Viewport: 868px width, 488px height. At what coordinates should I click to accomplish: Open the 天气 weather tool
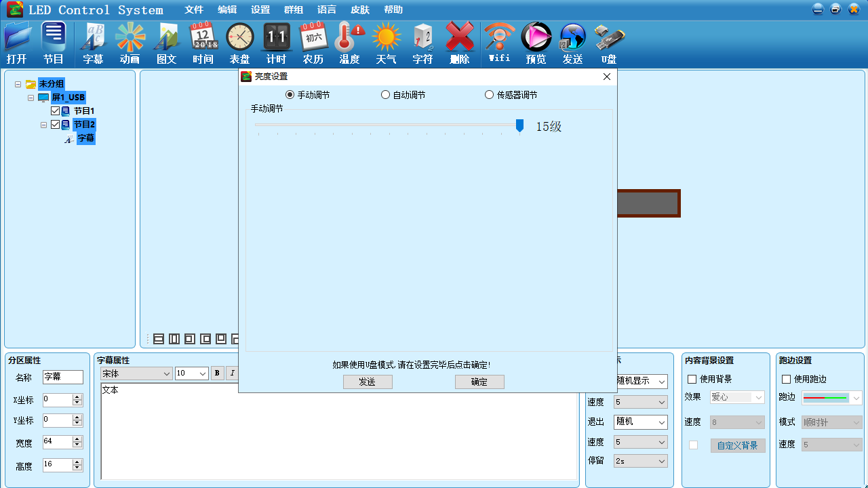coord(387,43)
